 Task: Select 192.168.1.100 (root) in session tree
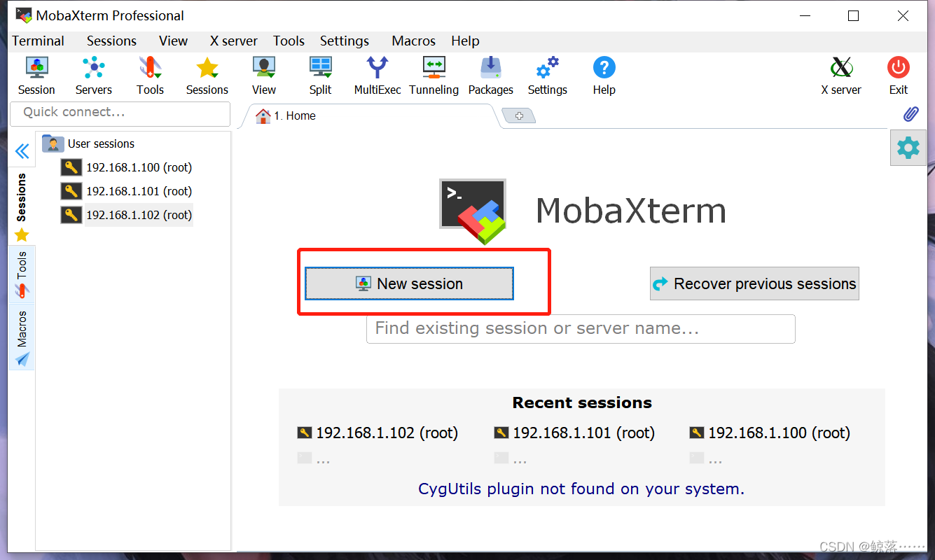(139, 167)
